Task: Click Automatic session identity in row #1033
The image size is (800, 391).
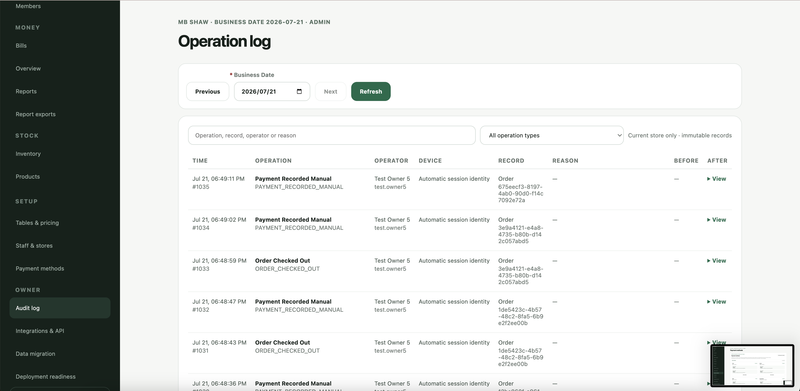Action: click(x=454, y=260)
